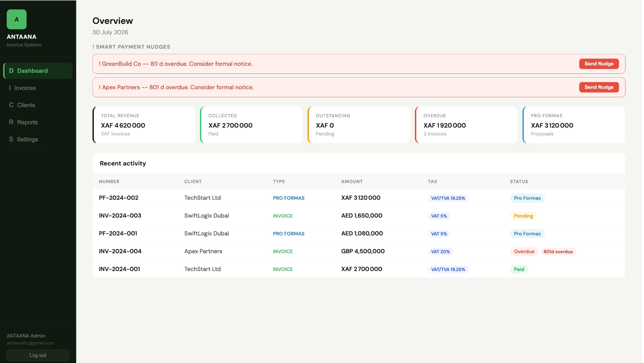
Task: Click the Log out button
Action: pyautogui.click(x=38, y=355)
